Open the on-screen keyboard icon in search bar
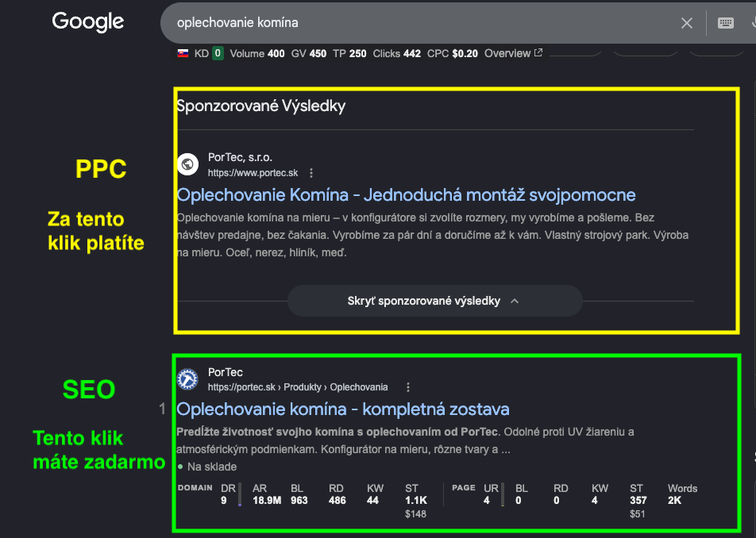Viewport: 756px width, 538px height. click(725, 23)
